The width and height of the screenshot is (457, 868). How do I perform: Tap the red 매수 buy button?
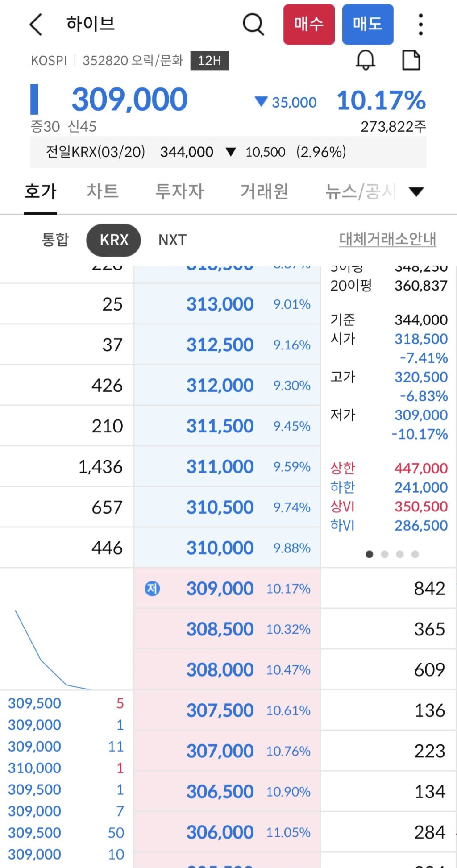click(309, 25)
